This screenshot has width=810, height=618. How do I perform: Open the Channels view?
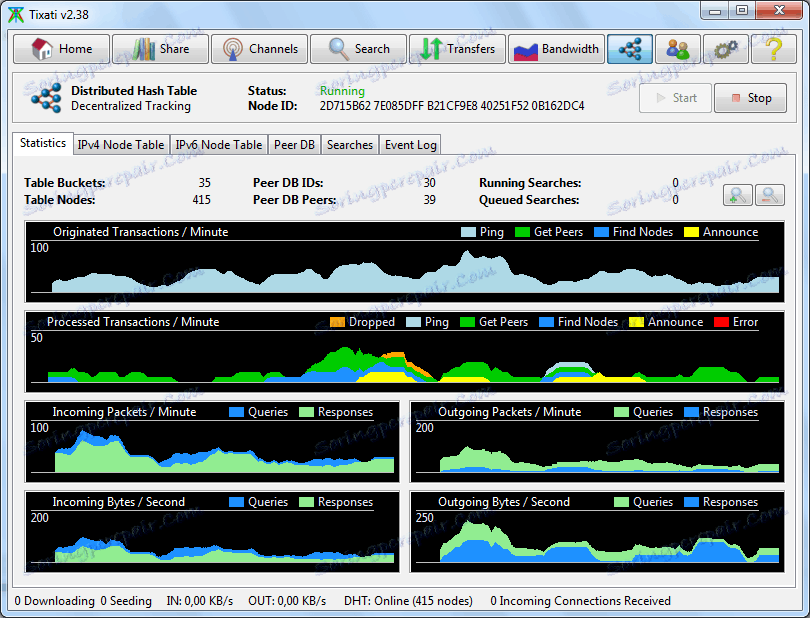pyautogui.click(x=258, y=49)
